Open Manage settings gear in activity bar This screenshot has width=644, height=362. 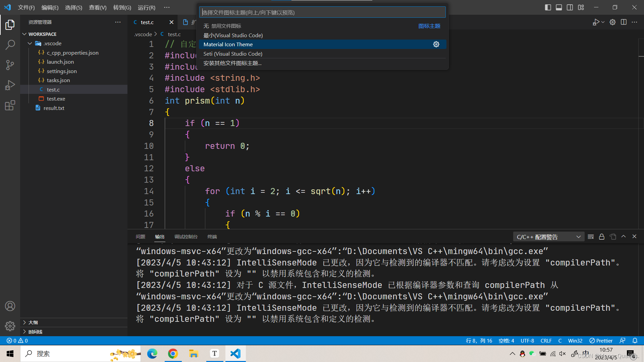point(10,326)
